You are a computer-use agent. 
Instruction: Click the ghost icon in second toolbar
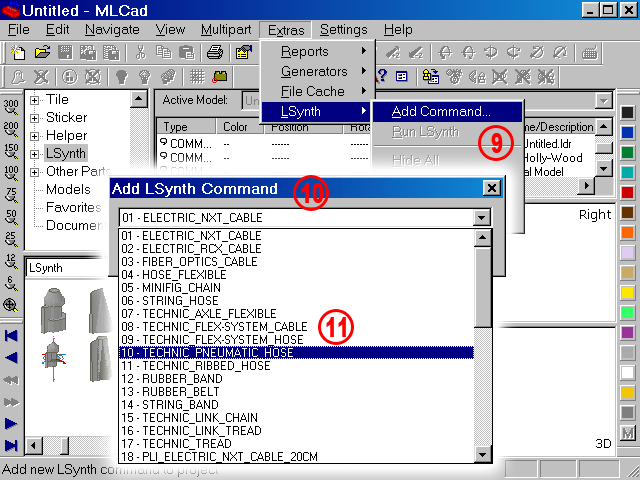(17, 76)
